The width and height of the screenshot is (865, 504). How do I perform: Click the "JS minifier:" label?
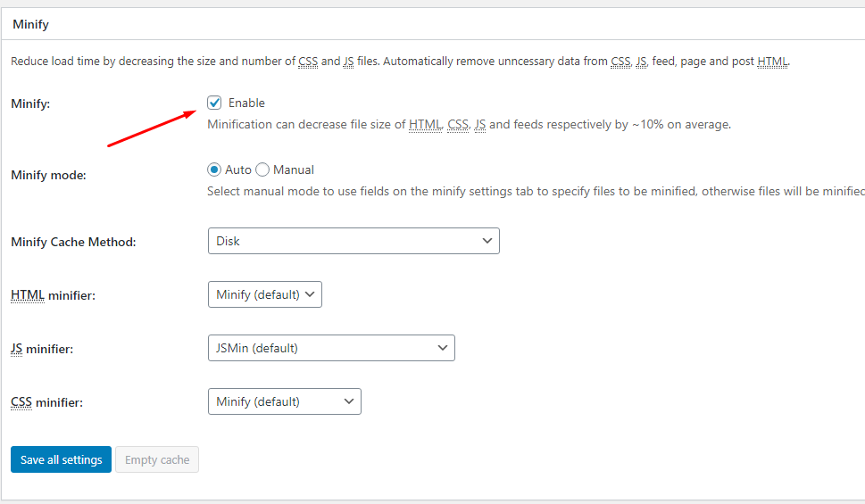[x=42, y=349]
